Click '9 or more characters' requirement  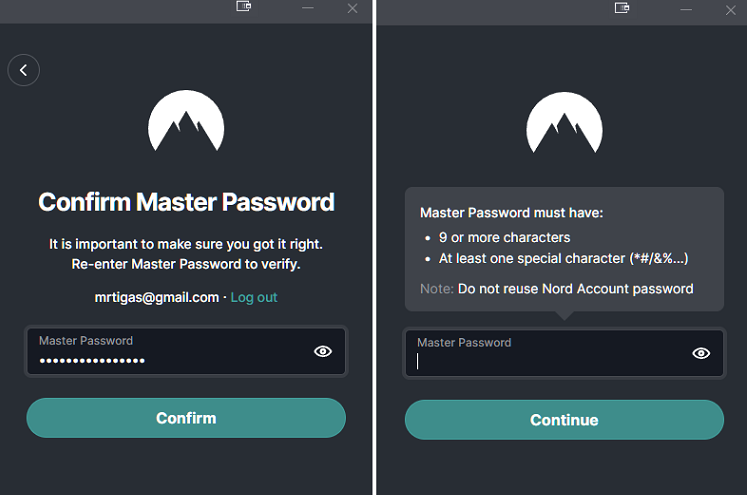[x=505, y=237]
